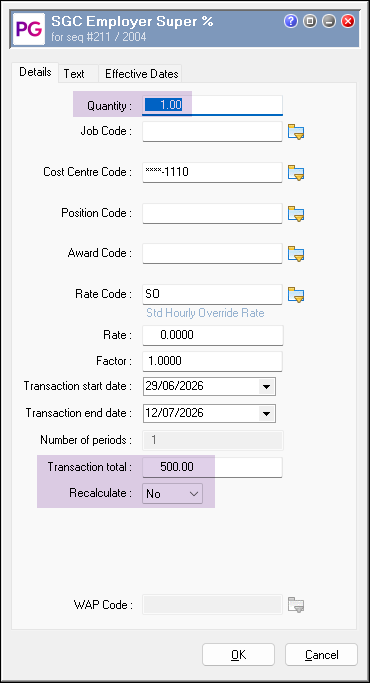Focus the Quantity input field
This screenshot has width=370, height=683.
pos(213,105)
